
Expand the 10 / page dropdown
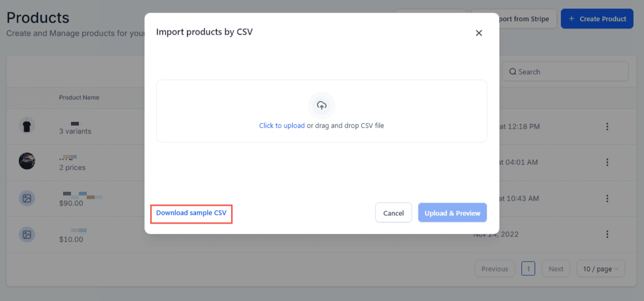pos(601,269)
